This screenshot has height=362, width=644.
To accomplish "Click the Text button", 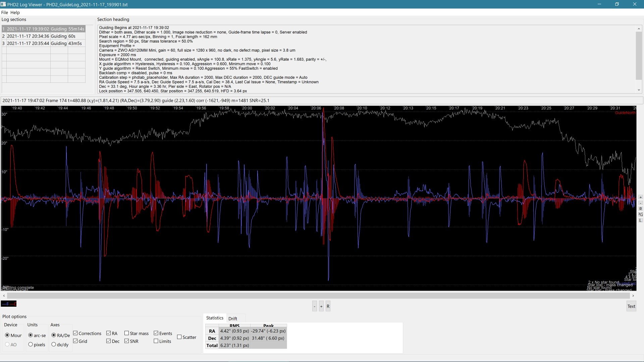I will (631, 306).
